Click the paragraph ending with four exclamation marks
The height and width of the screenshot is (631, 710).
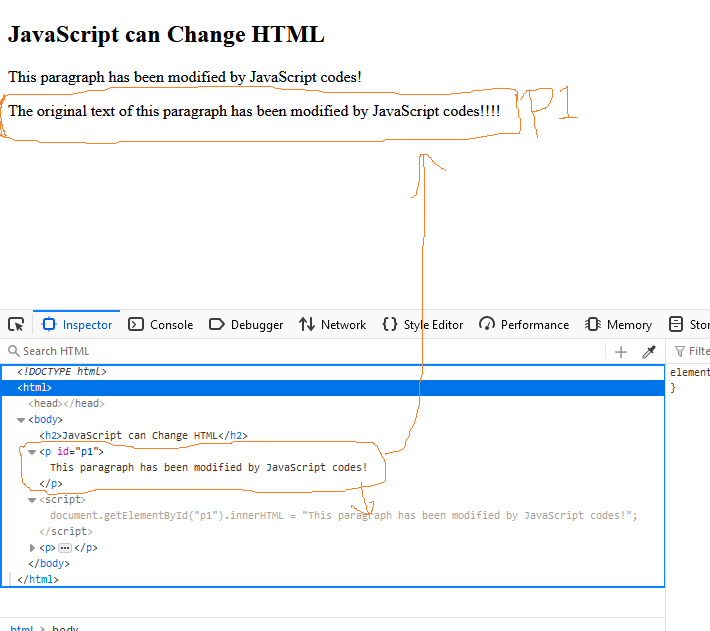coord(254,111)
